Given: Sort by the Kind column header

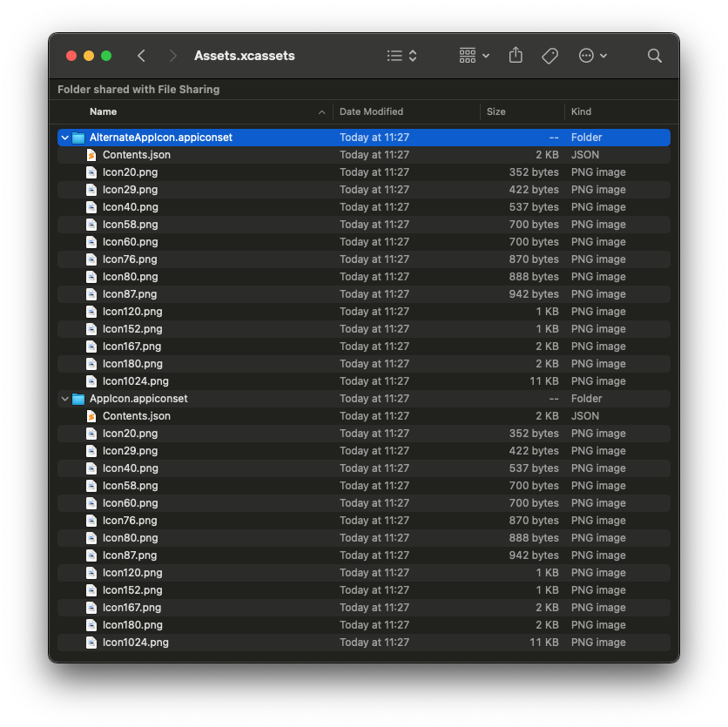Looking at the screenshot, I should point(617,111).
